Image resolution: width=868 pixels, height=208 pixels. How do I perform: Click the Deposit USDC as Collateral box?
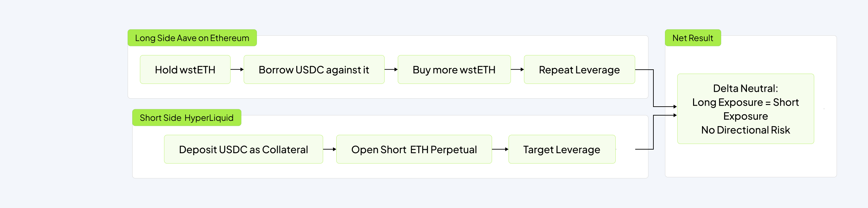pos(243,150)
